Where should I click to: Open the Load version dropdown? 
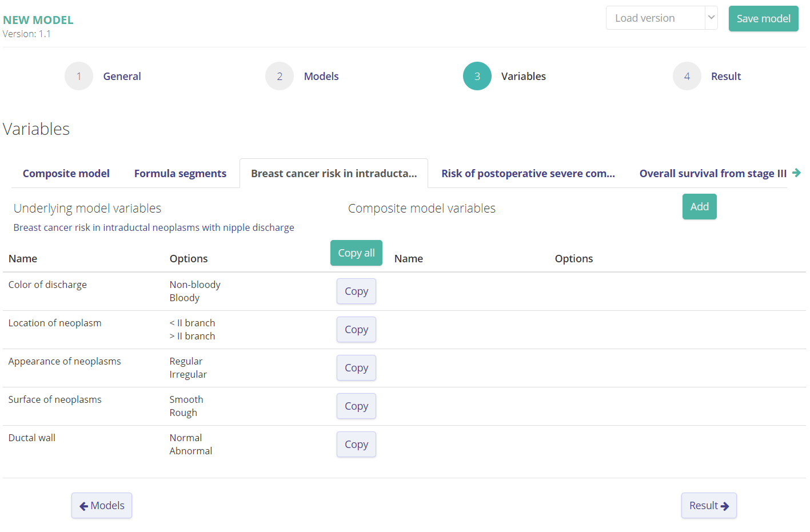click(x=661, y=18)
